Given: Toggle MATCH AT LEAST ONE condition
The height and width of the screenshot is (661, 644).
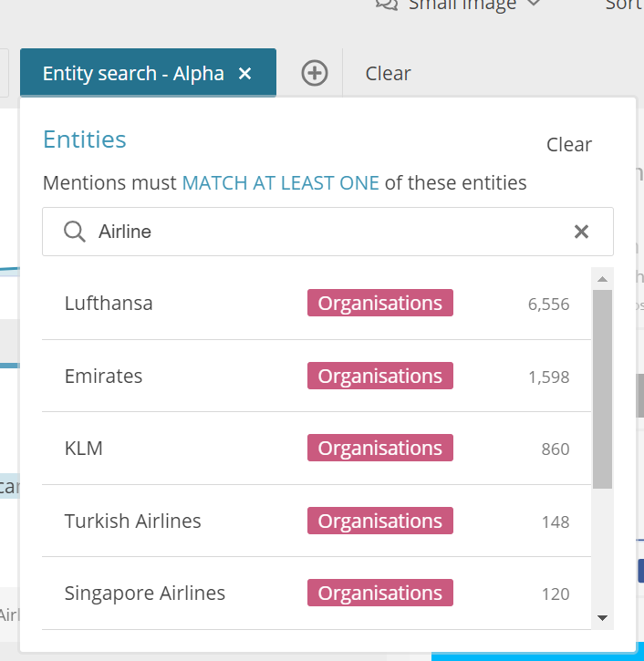Looking at the screenshot, I should 280,183.
